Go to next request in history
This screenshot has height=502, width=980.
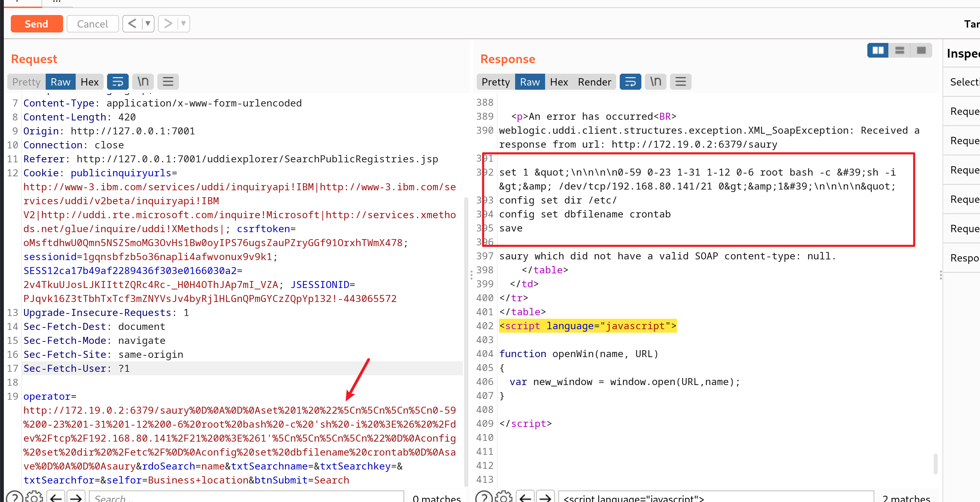(167, 24)
